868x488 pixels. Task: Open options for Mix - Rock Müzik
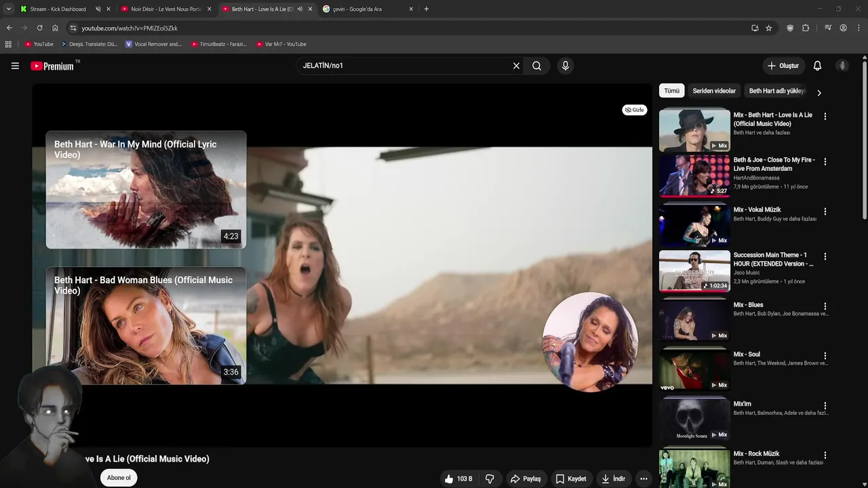point(825,455)
